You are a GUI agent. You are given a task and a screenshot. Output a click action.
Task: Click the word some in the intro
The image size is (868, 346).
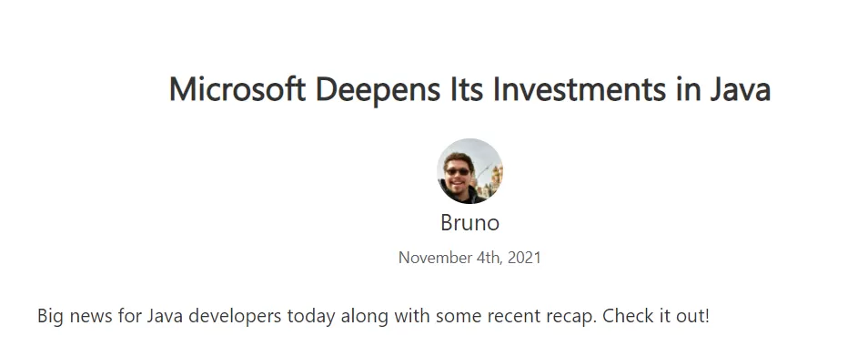pos(459,316)
